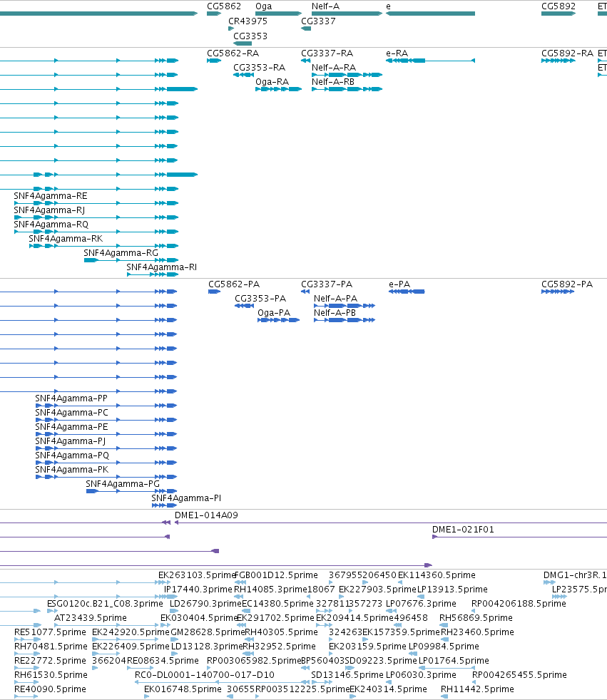Select transcript SNF4Agamma-RE

click(x=51, y=195)
